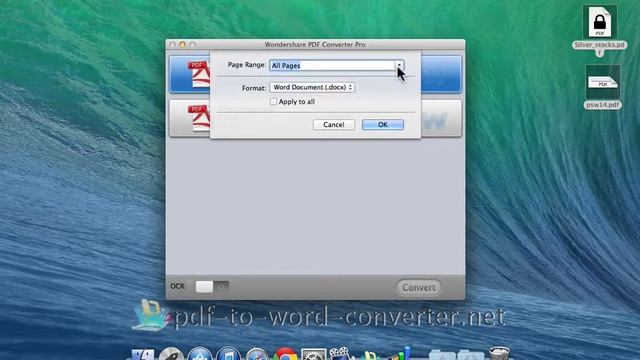
Task: Open Finder from the dock
Action: [x=143, y=354]
